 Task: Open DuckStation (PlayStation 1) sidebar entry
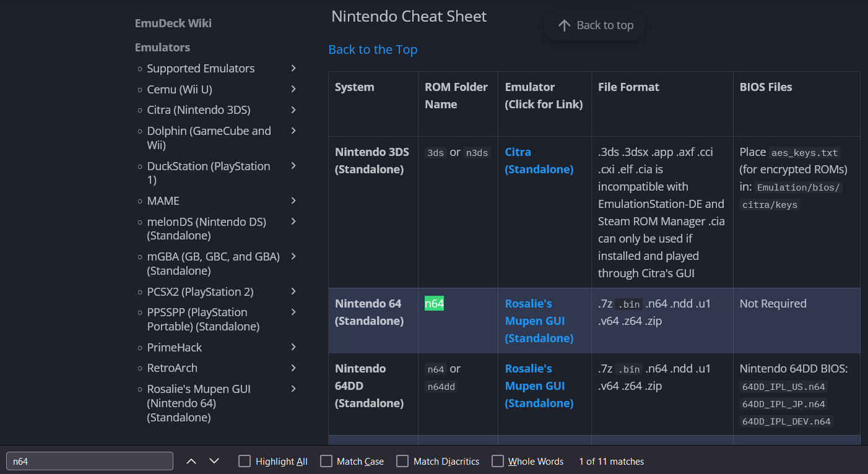pyautogui.click(x=209, y=173)
